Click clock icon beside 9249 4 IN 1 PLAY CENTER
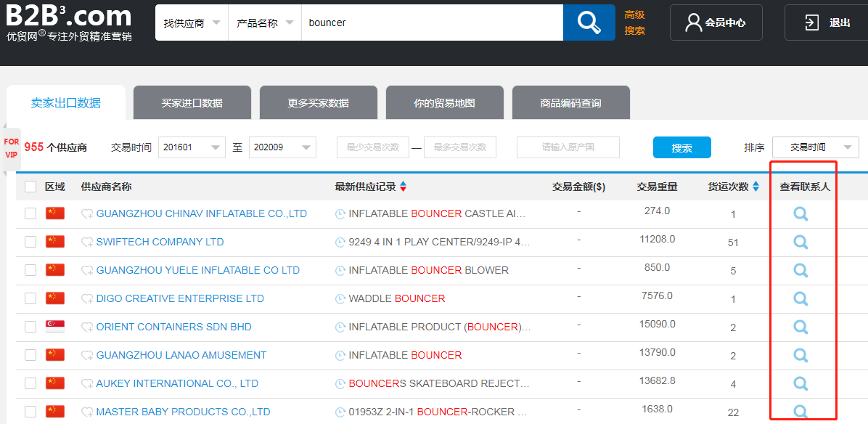The image size is (868, 424). (x=340, y=242)
